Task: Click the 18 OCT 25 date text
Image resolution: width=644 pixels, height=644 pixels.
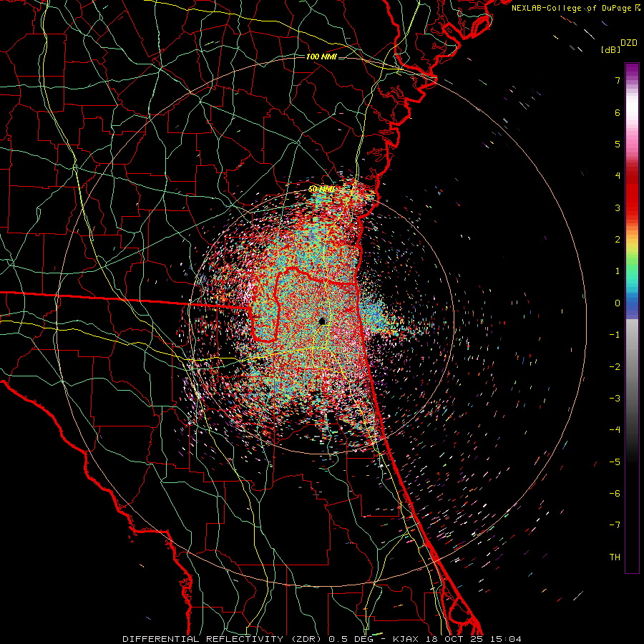Action: pos(456,639)
